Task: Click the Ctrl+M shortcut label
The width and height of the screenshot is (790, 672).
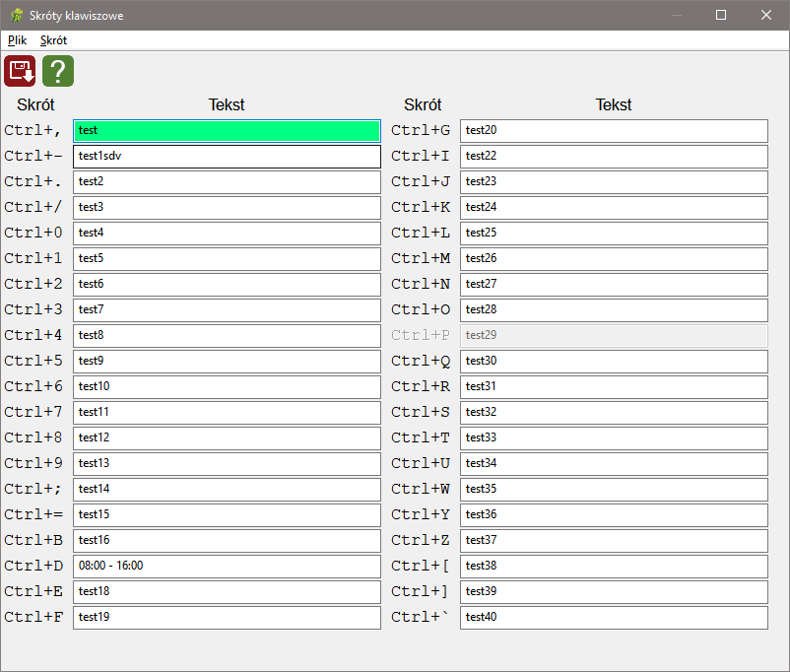Action: coord(421,258)
